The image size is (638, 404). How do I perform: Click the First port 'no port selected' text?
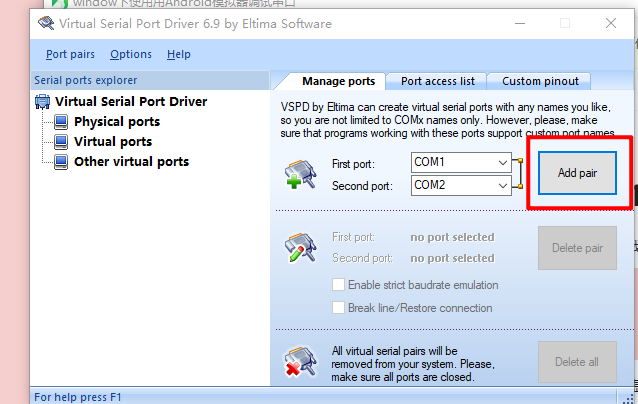(x=452, y=237)
